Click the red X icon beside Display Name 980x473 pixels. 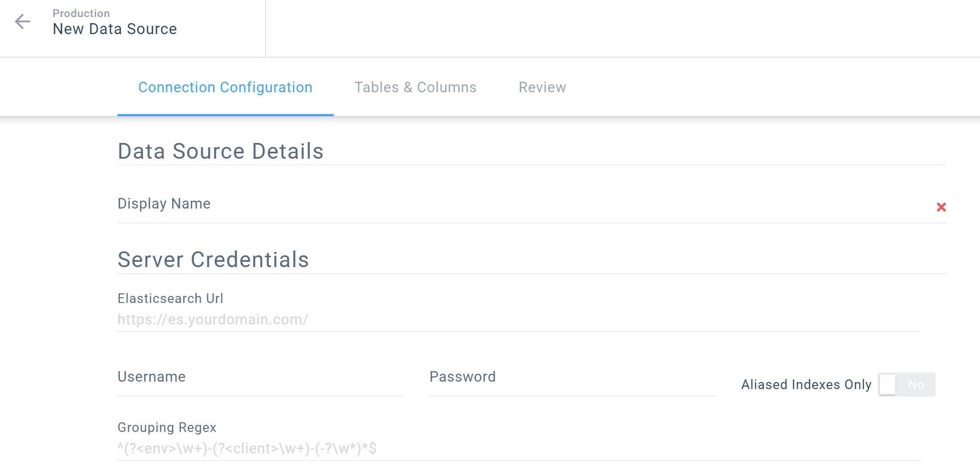[941, 207]
